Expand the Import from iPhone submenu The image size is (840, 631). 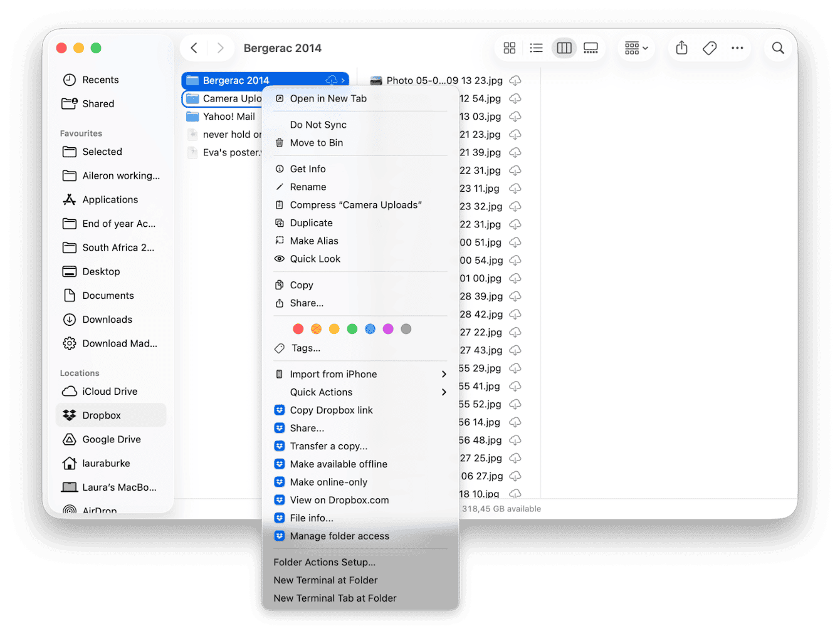pyautogui.click(x=333, y=373)
